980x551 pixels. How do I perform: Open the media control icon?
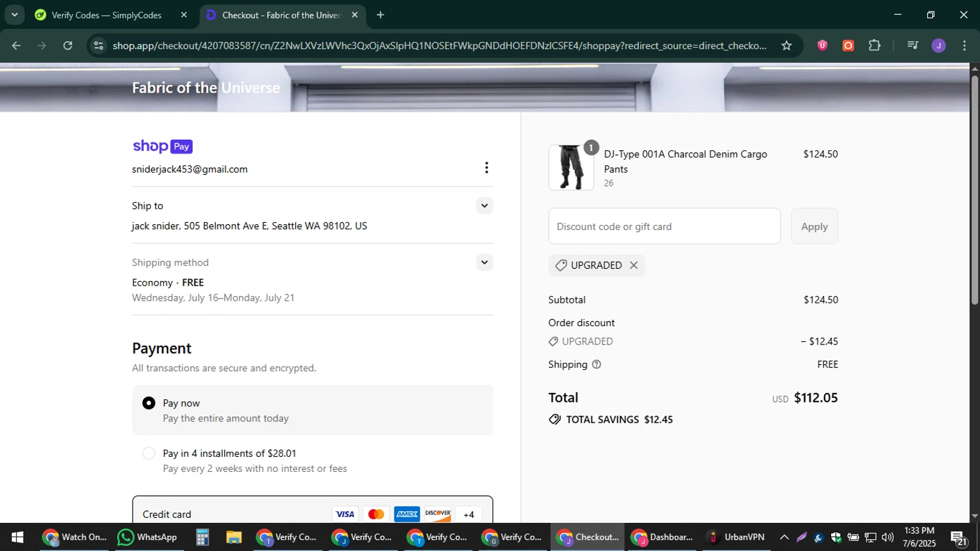pos(913,46)
